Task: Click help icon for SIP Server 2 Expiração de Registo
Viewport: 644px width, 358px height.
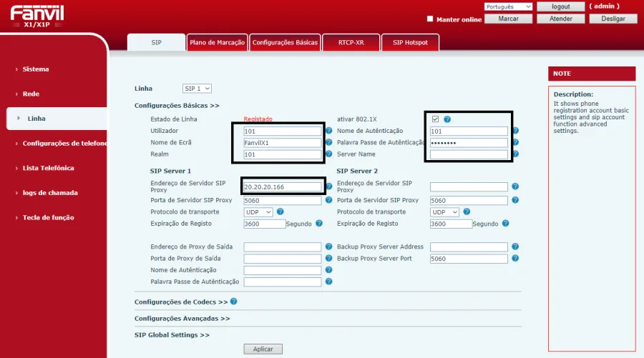Action: pos(506,224)
